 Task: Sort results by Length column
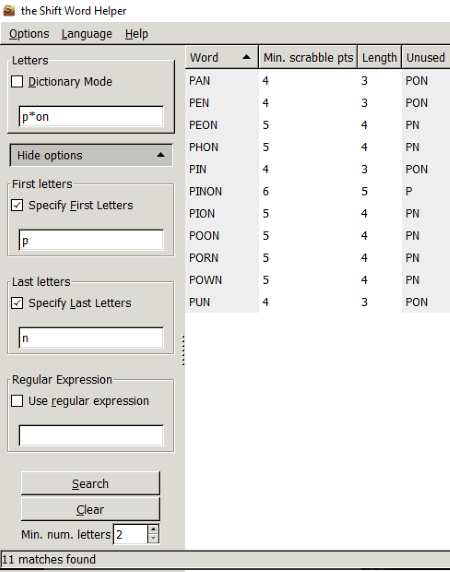[379, 57]
